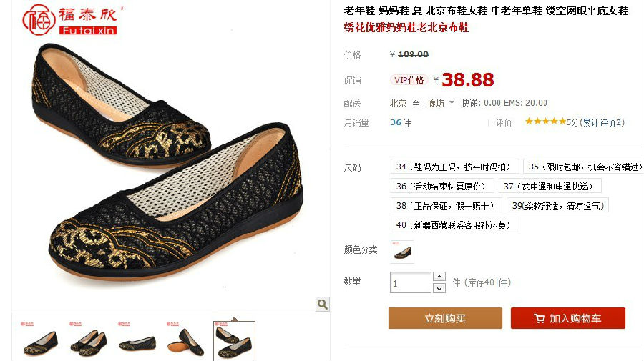Click the magnifier zoom icon on product image
The width and height of the screenshot is (644, 361).
323,304
